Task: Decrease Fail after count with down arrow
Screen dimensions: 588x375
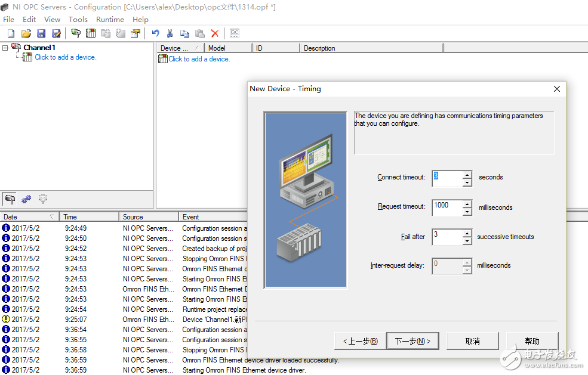Action: 467,241
